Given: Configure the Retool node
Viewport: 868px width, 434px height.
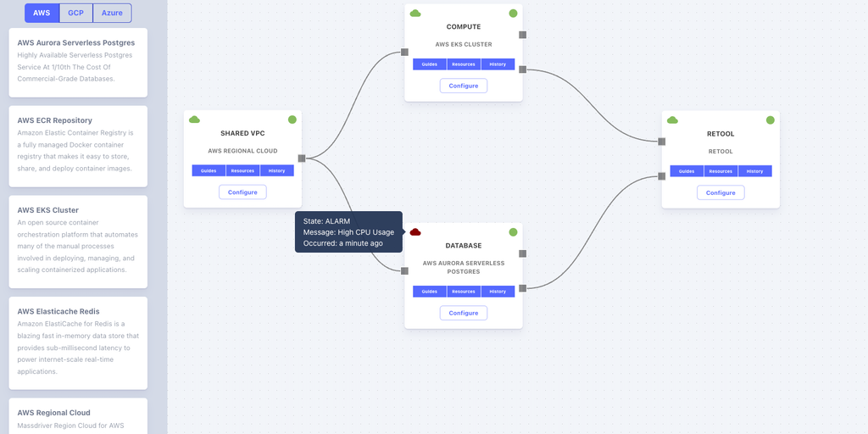Looking at the screenshot, I should pyautogui.click(x=721, y=192).
